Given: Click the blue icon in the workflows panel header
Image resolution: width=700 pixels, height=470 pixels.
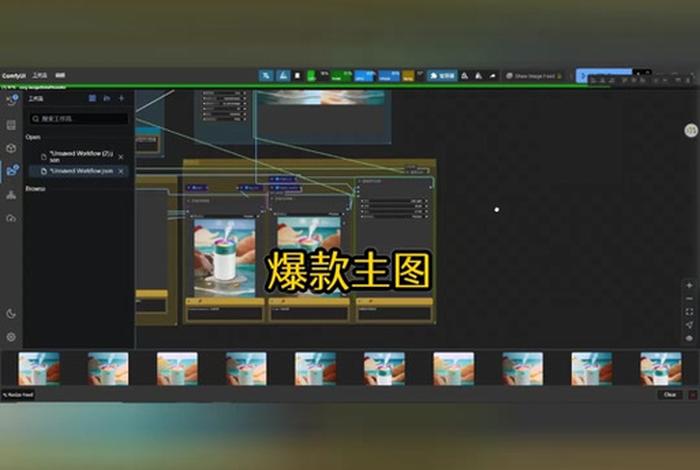Looking at the screenshot, I should [92, 98].
